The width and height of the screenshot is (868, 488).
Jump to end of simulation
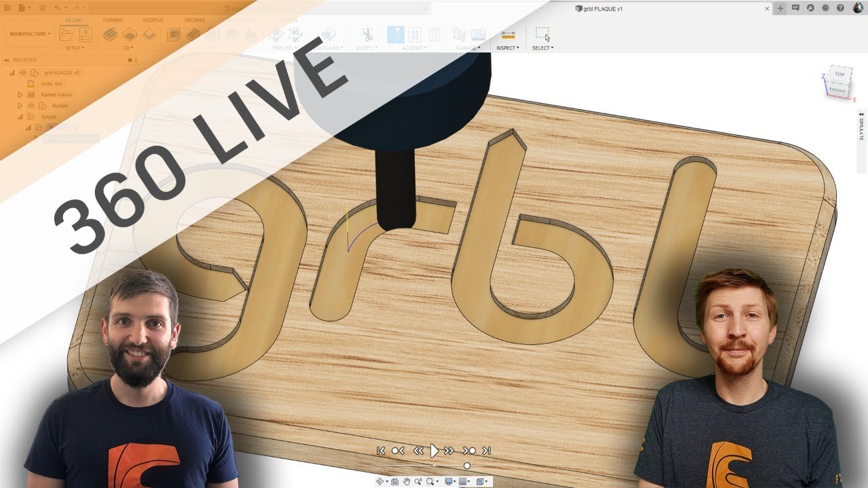click(486, 451)
